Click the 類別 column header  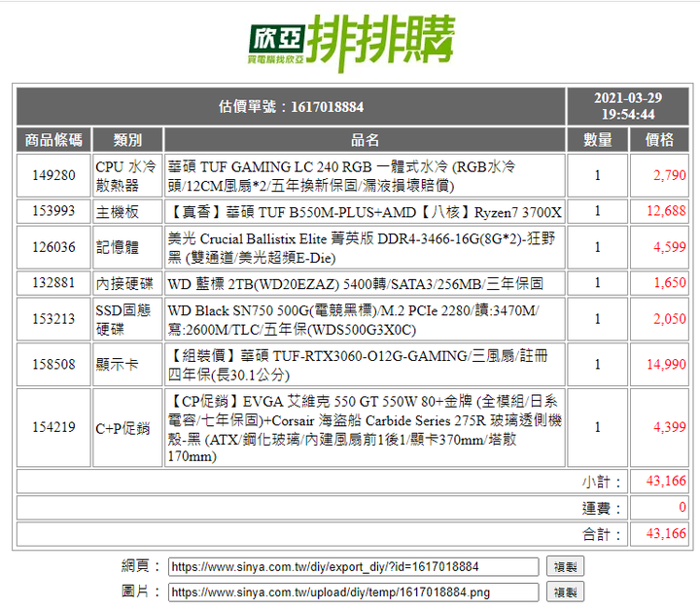(x=127, y=140)
